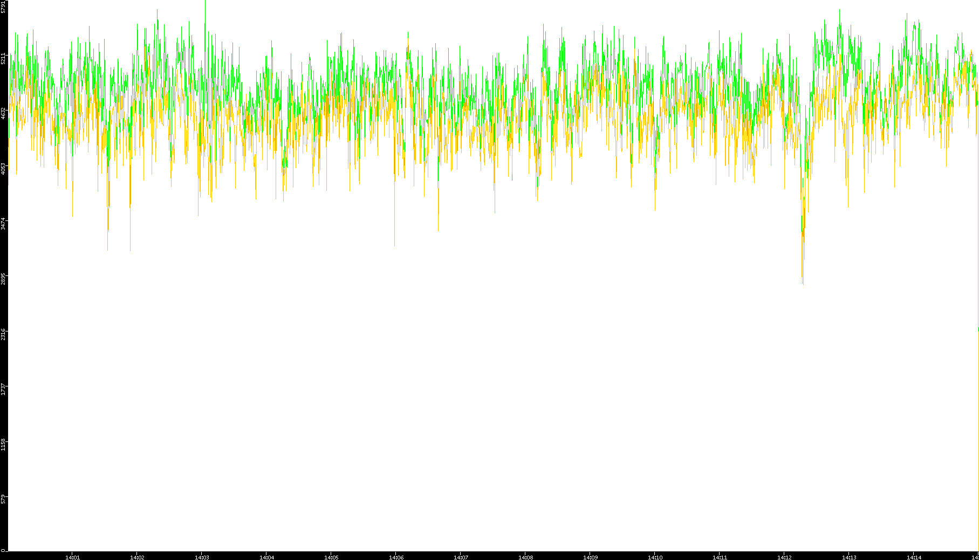This screenshot has width=979, height=560.
Task: Click the 14:12 time axis label
Action: pyautogui.click(x=784, y=557)
